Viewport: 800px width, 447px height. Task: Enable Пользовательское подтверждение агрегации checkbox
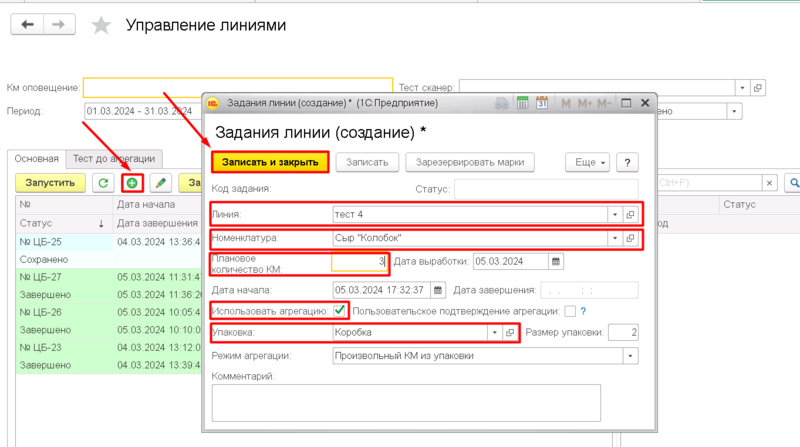point(570,311)
